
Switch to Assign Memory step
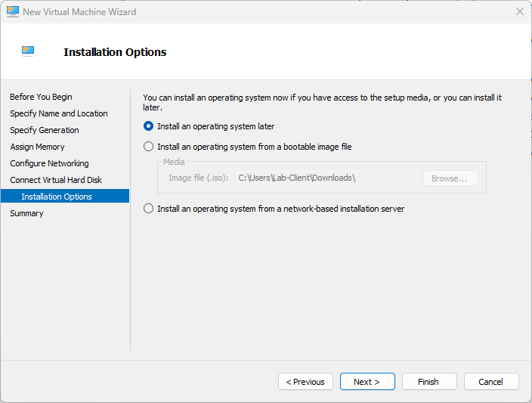click(x=37, y=147)
